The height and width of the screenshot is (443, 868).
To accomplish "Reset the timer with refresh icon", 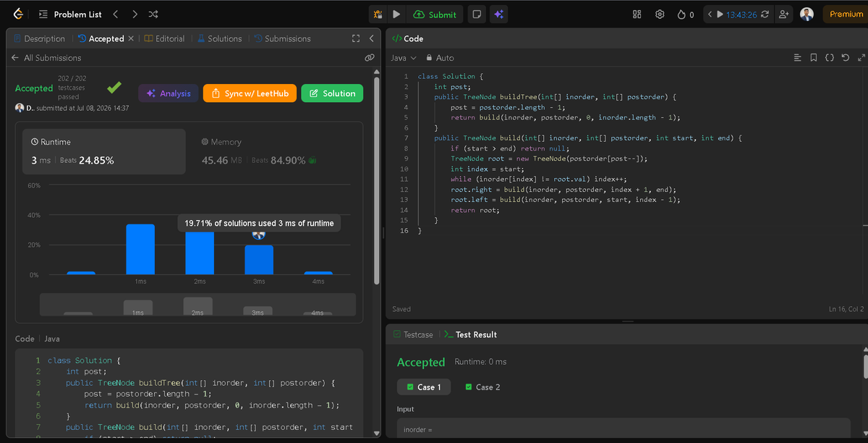I will click(765, 14).
